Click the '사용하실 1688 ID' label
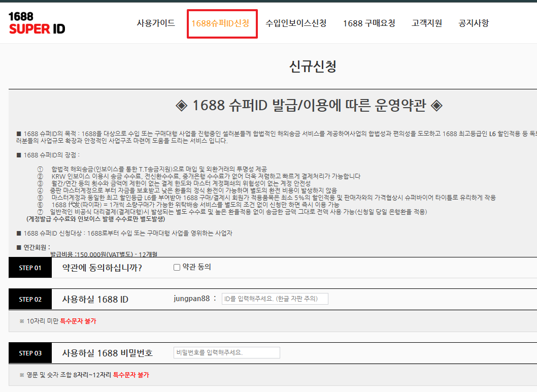 point(95,299)
